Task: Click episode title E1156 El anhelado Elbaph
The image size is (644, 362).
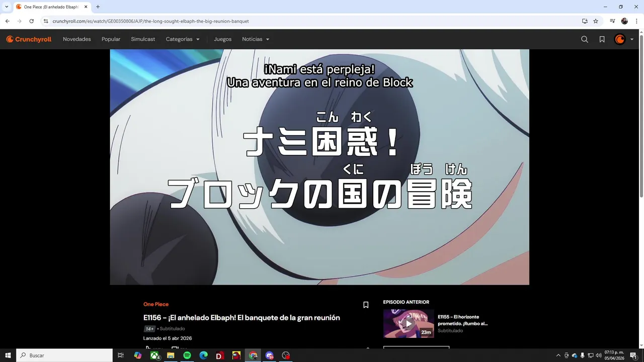Action: click(242, 318)
